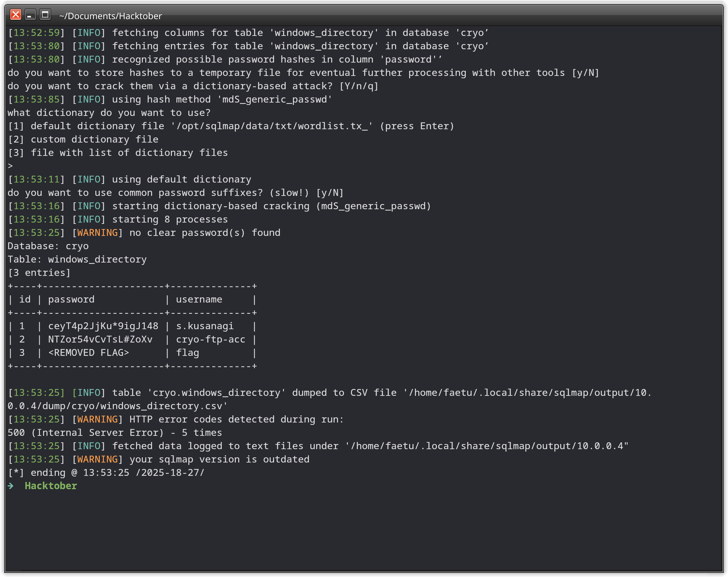The image size is (728, 577).
Task: Click '[2] custom dictionary file' option
Action: pyautogui.click(x=83, y=139)
